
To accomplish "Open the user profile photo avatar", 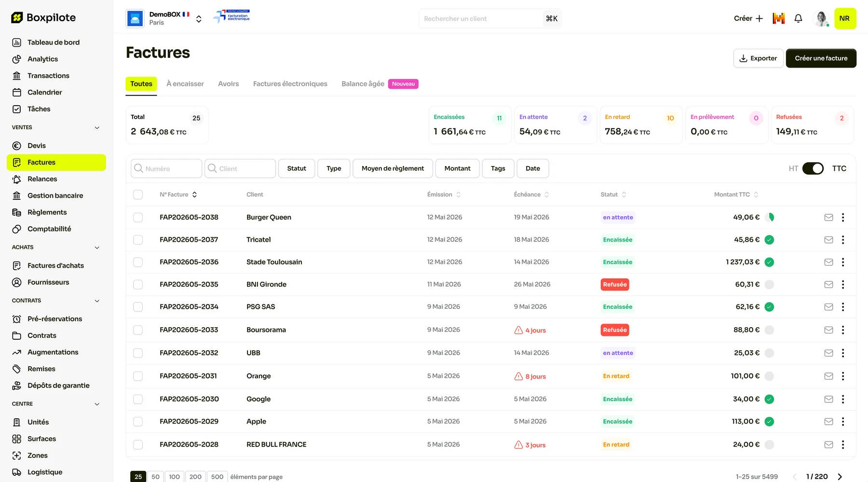I will pos(821,18).
